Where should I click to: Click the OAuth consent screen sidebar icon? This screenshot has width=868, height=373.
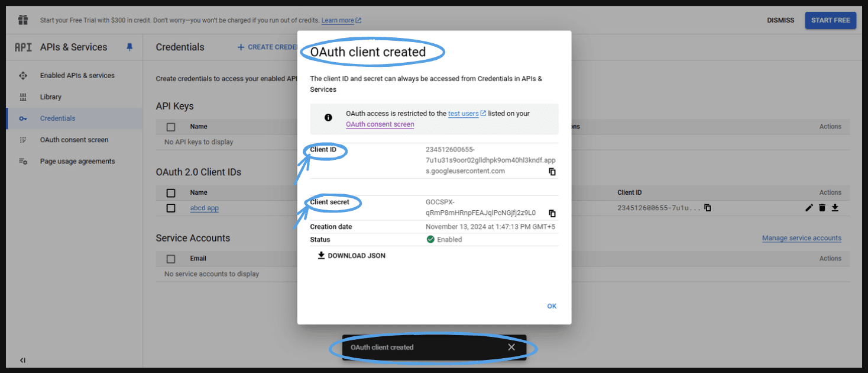pos(23,140)
